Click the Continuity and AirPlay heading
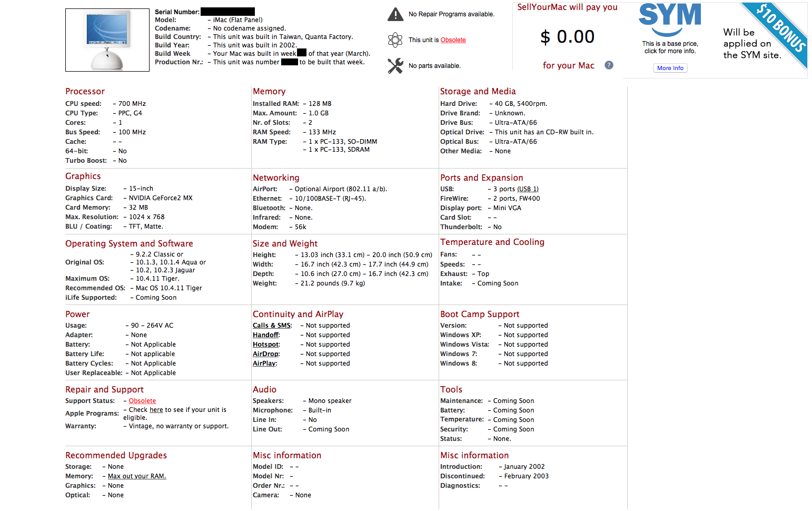812x511 pixels. point(298,315)
